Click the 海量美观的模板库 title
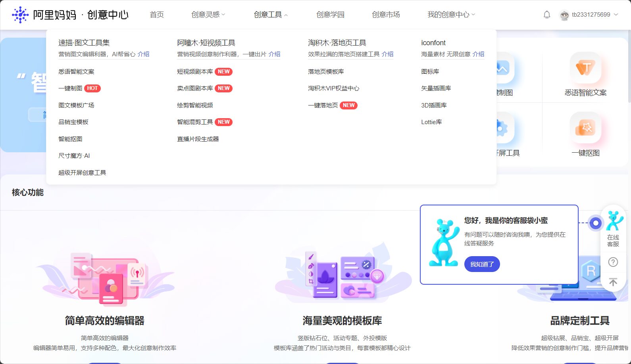 tap(342, 320)
